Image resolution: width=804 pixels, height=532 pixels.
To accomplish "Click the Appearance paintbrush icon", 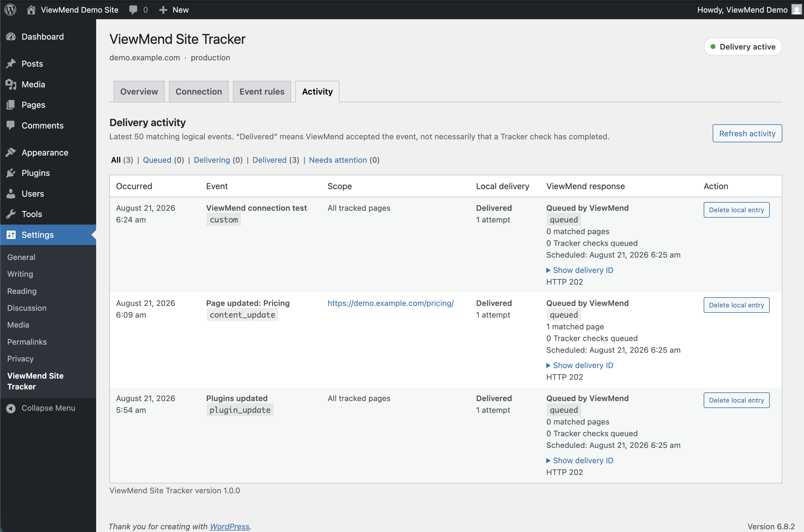I will coord(11,153).
